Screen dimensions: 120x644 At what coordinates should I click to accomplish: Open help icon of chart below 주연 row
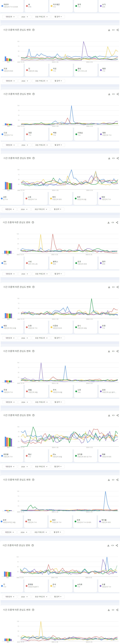click(34, 415)
